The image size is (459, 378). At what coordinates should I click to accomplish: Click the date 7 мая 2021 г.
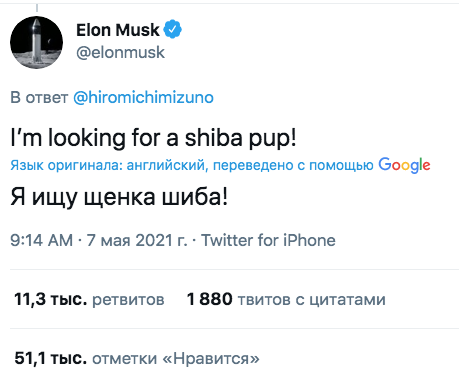pos(137,240)
